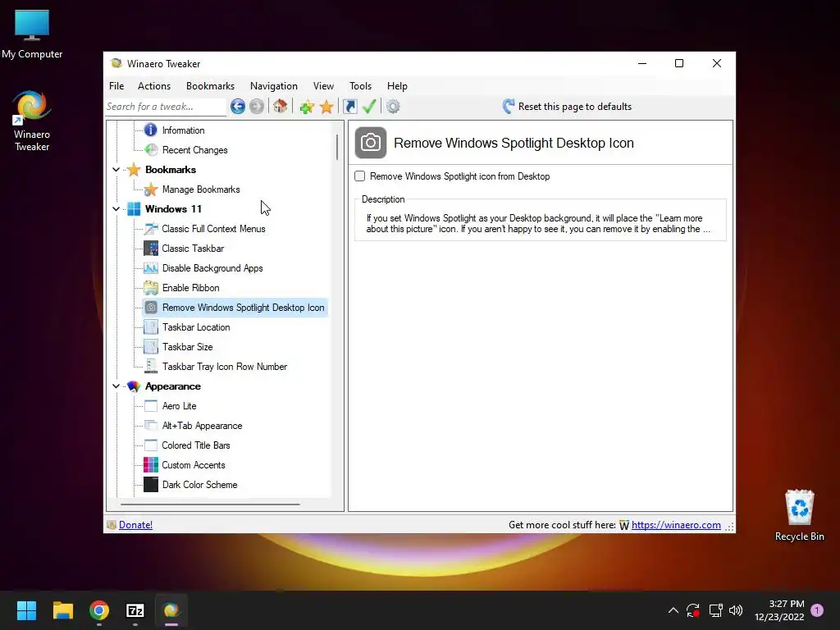Open the Bookmarks menu
This screenshot has height=630, width=840.
210,85
